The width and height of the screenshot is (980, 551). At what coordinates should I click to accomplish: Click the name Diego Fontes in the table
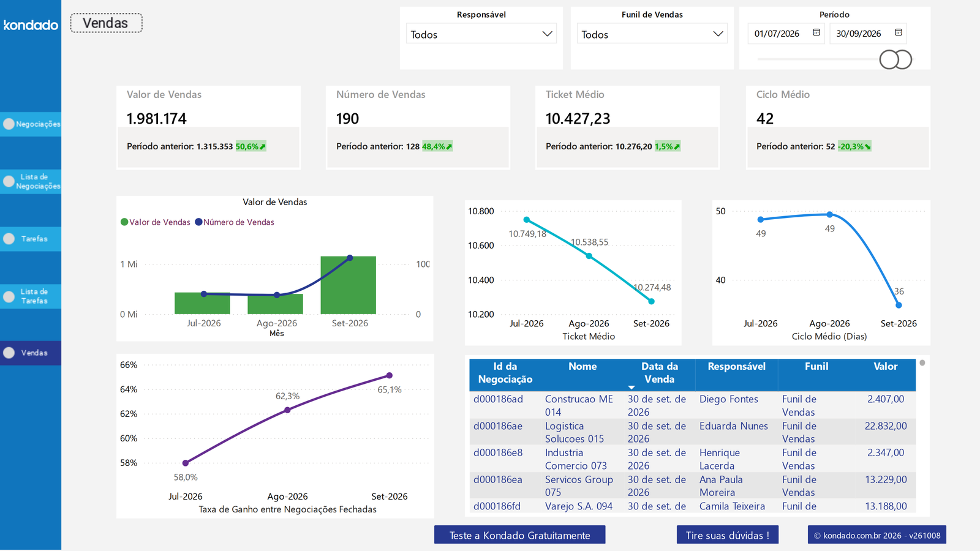tap(729, 399)
